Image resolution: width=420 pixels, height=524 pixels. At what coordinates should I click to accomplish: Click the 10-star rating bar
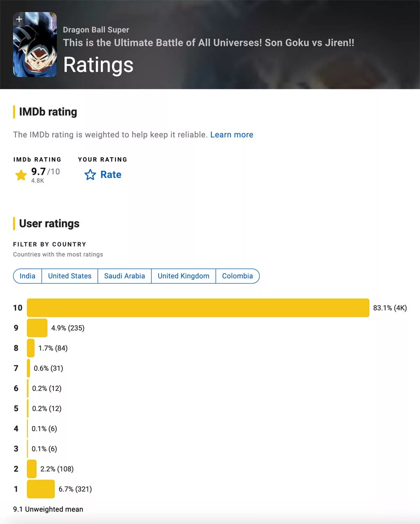[x=198, y=308]
